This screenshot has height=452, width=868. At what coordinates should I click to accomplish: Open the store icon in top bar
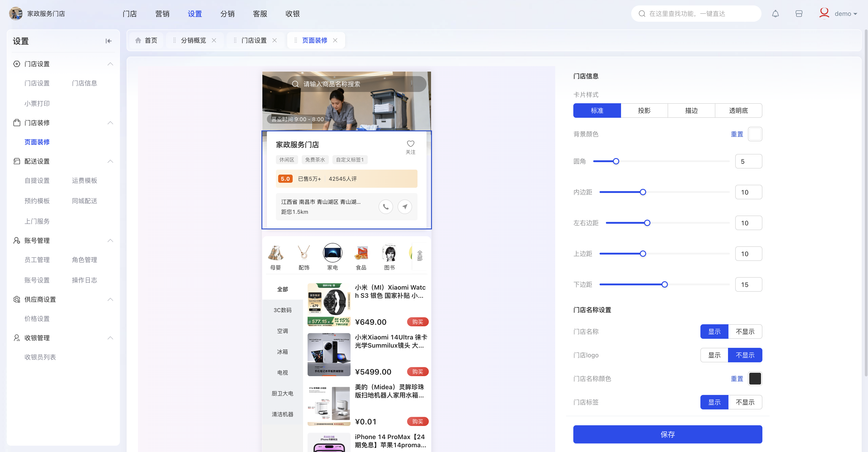pyautogui.click(x=799, y=14)
